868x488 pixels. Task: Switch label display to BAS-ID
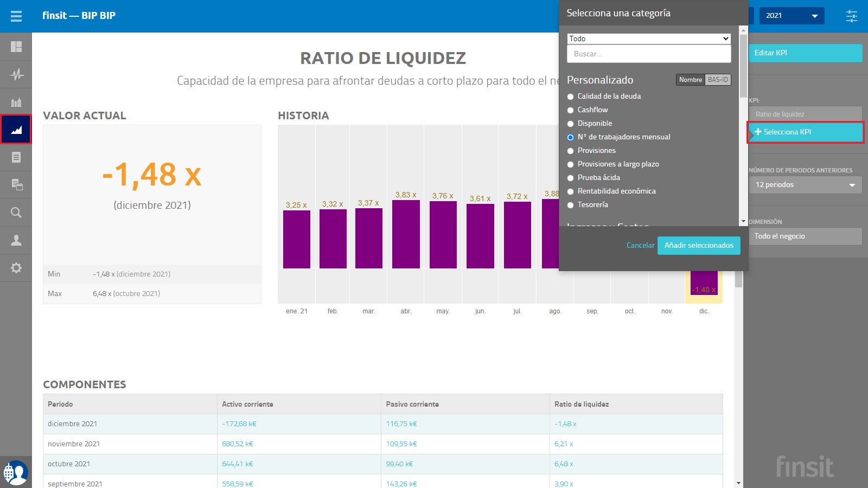click(x=718, y=80)
